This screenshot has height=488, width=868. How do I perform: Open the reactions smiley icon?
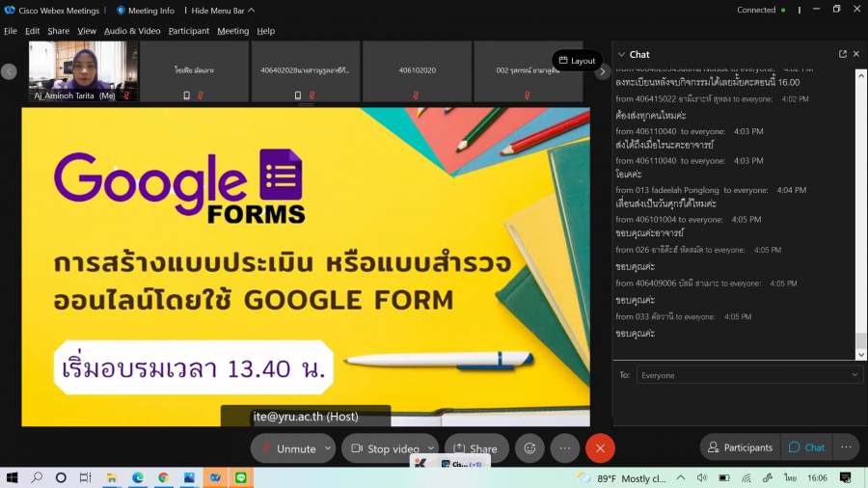pos(529,448)
